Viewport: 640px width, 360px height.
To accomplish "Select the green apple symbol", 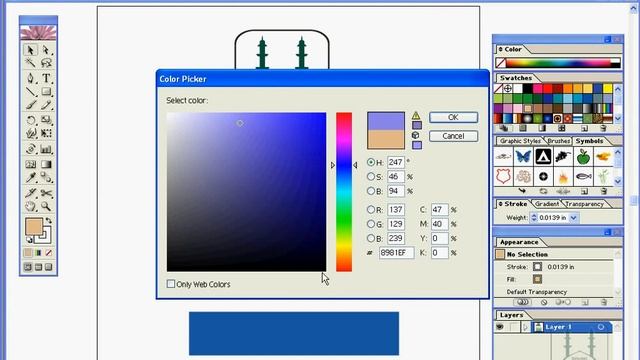I will 583,156.
